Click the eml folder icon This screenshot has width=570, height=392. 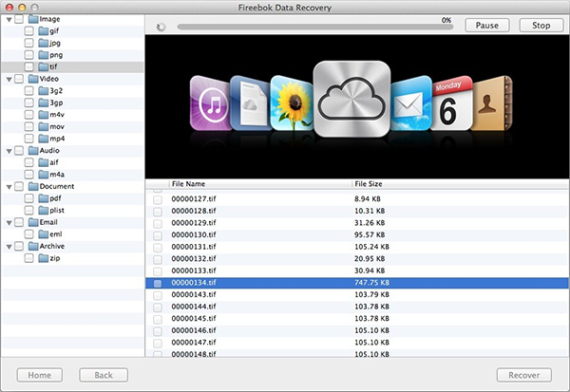(x=44, y=233)
